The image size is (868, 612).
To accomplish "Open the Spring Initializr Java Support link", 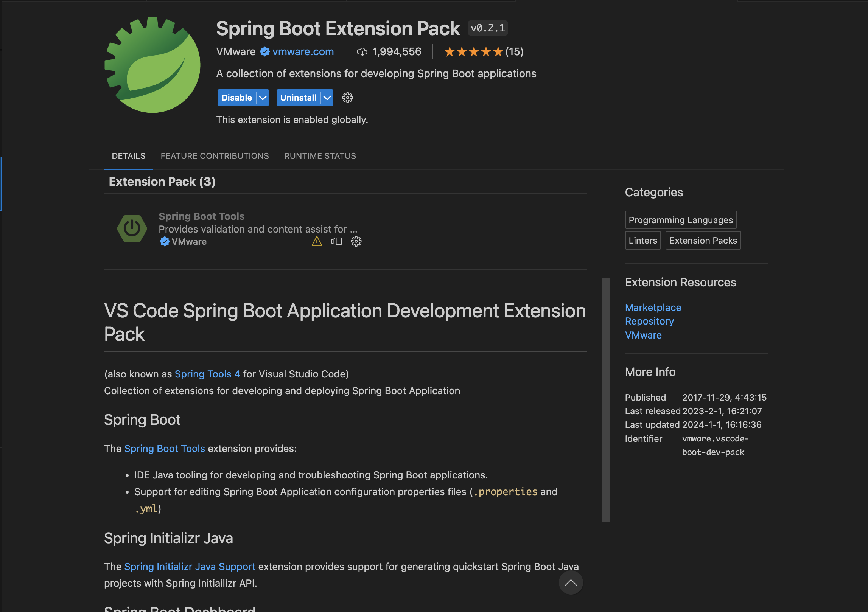I will pyautogui.click(x=190, y=567).
